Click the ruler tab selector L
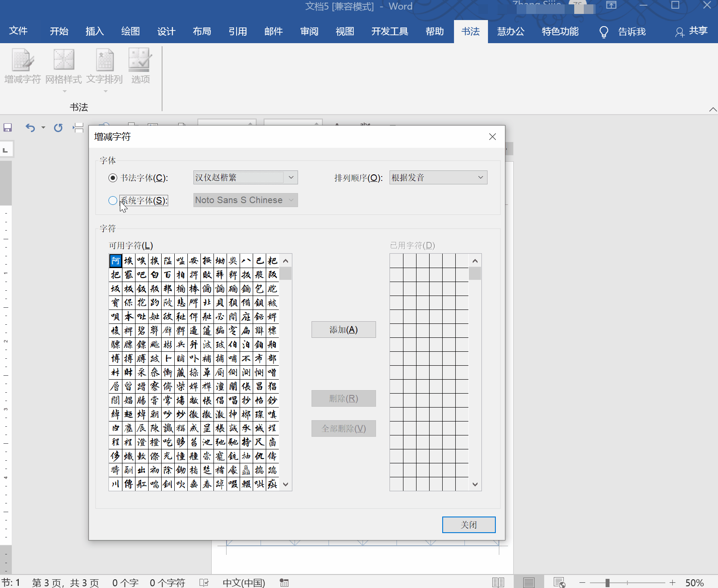 pos(6,150)
